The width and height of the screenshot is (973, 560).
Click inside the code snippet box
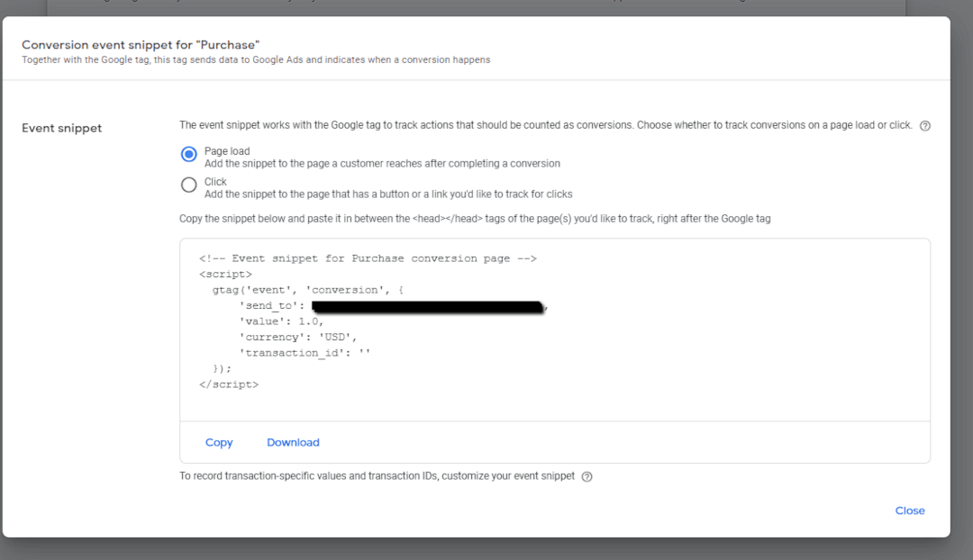pos(555,329)
